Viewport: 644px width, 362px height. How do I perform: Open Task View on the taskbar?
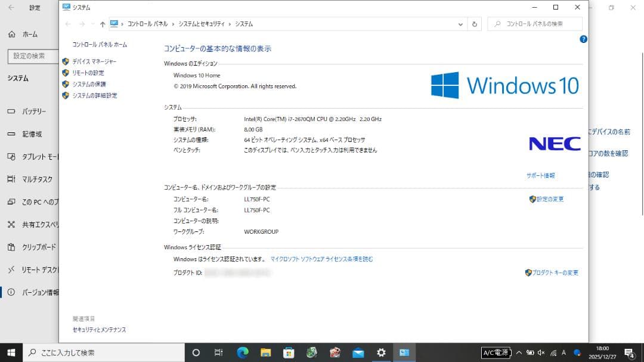click(x=219, y=352)
